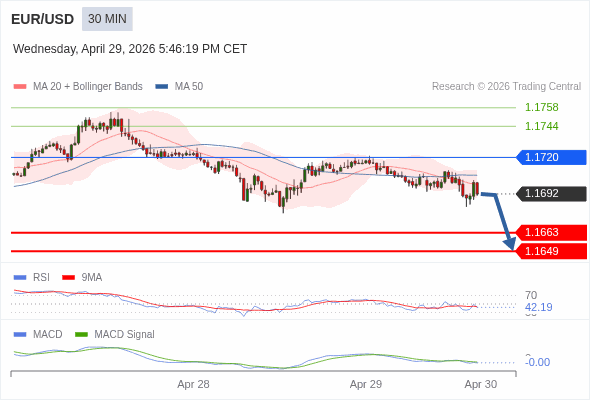
Task: Click the MA 50 legend label
Action: pos(189,87)
